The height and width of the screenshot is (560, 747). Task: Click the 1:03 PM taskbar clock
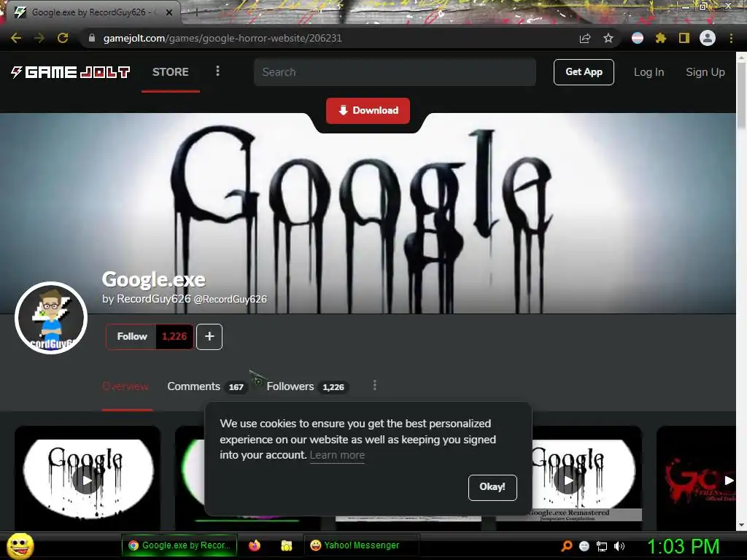click(x=683, y=546)
